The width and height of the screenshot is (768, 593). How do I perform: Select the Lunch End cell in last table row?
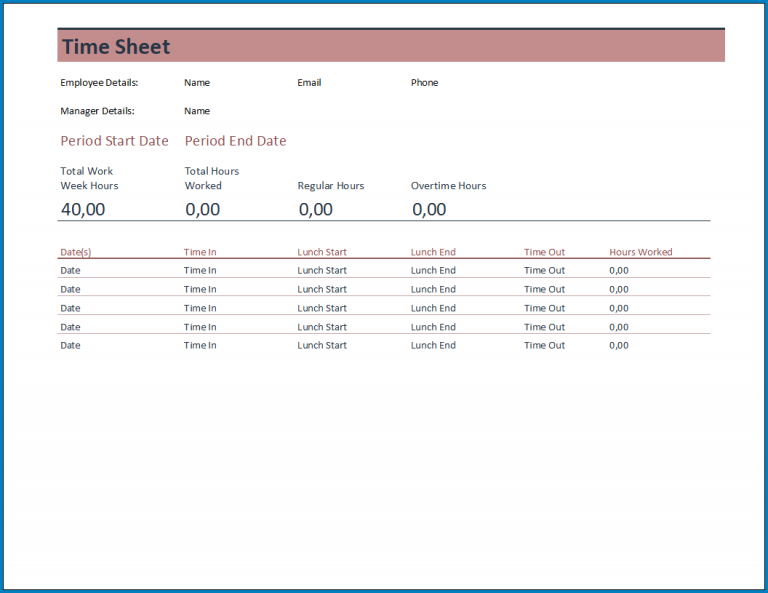[433, 346]
